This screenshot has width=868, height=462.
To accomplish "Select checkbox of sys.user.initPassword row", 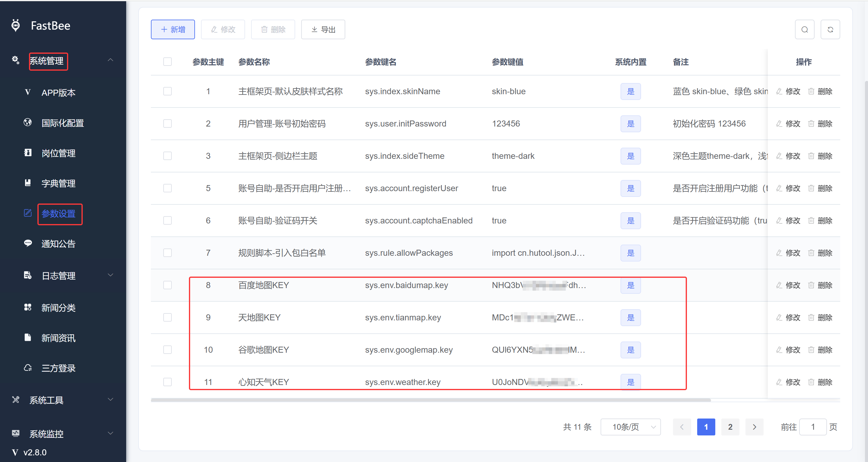I will 168,124.
